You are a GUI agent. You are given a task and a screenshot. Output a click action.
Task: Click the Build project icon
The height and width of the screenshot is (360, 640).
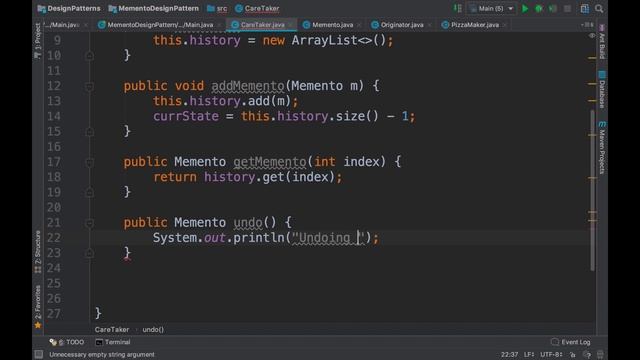coord(458,9)
